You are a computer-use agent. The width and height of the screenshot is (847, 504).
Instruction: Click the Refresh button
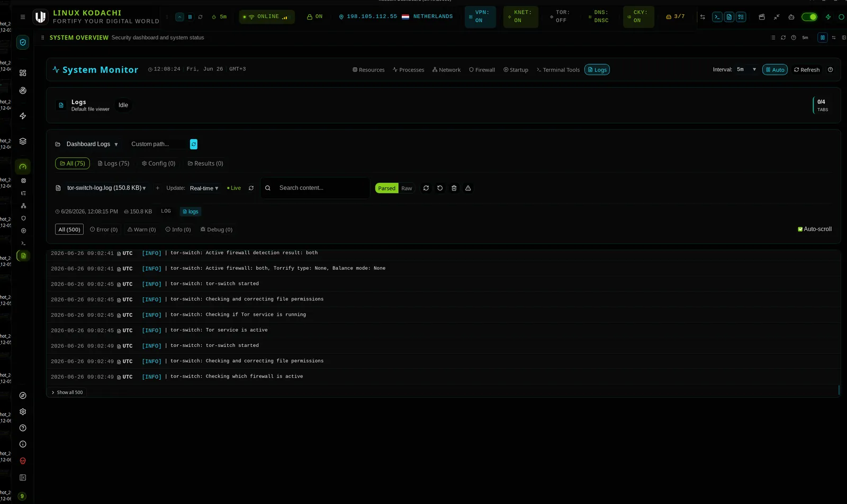click(807, 70)
